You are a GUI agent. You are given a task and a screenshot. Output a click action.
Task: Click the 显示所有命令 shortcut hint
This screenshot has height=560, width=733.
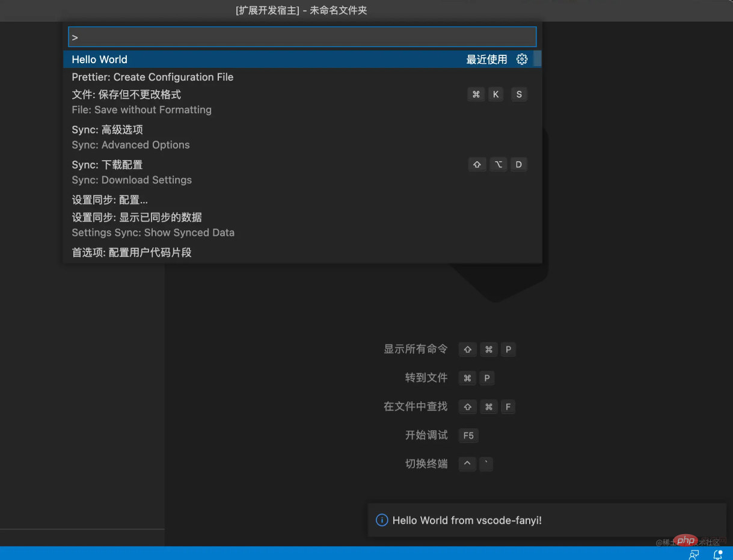click(416, 349)
